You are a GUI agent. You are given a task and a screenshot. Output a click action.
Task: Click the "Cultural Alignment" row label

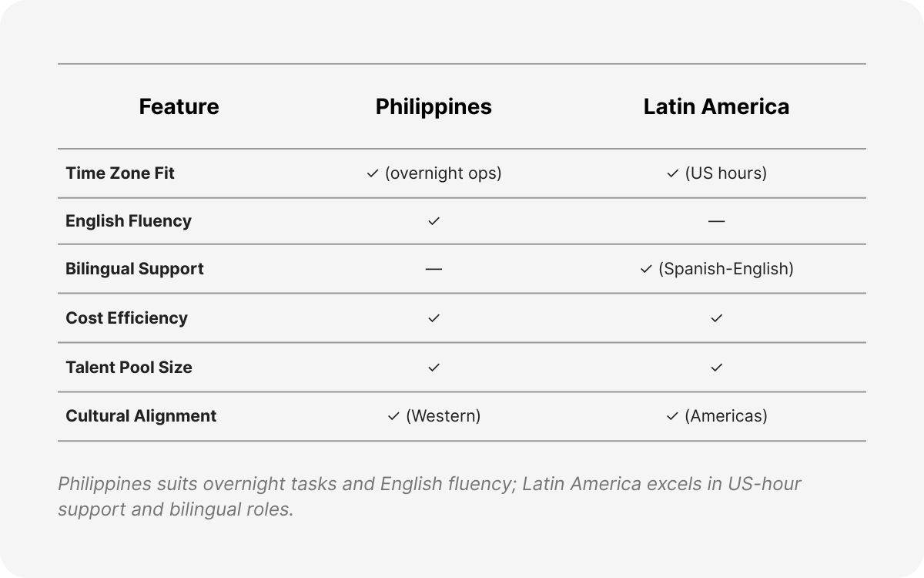(x=141, y=416)
